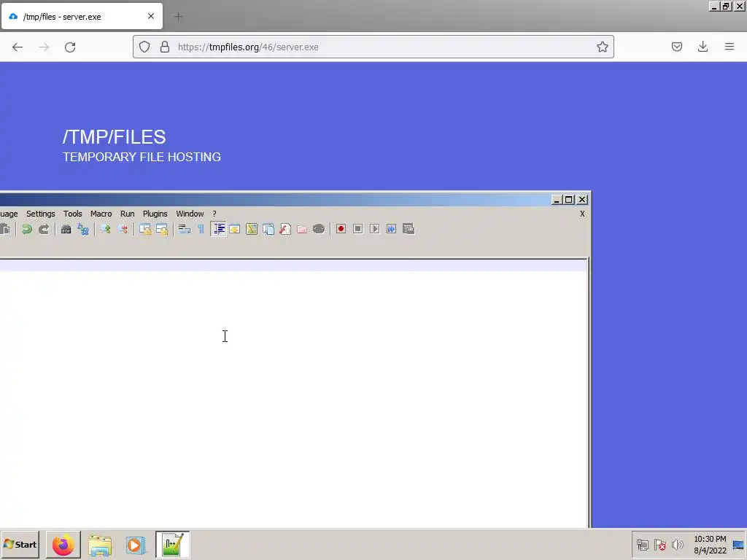Run macro multiple times icon
The width and height of the screenshot is (747, 560).
click(x=392, y=230)
